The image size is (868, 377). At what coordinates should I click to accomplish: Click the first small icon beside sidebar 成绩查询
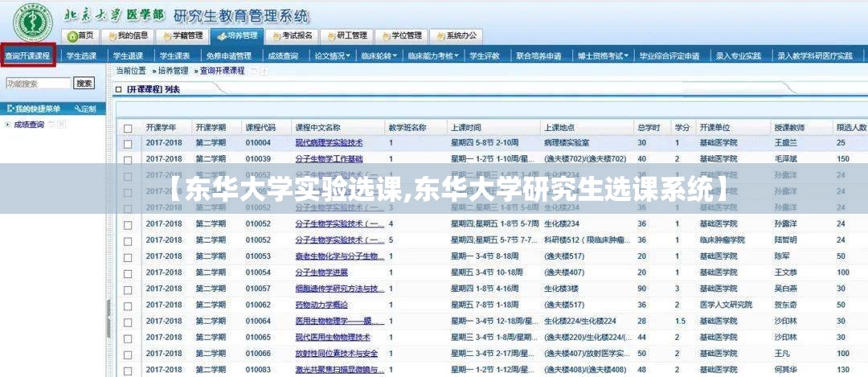(x=51, y=125)
